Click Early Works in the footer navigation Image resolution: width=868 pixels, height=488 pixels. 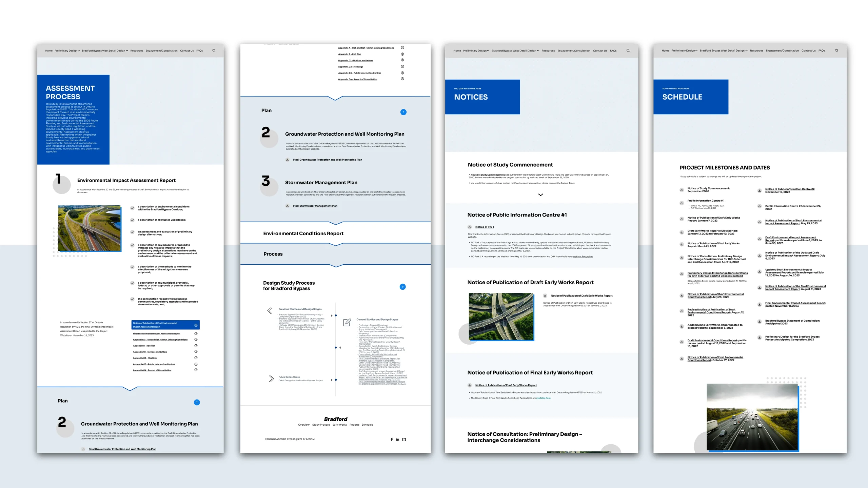tap(339, 425)
